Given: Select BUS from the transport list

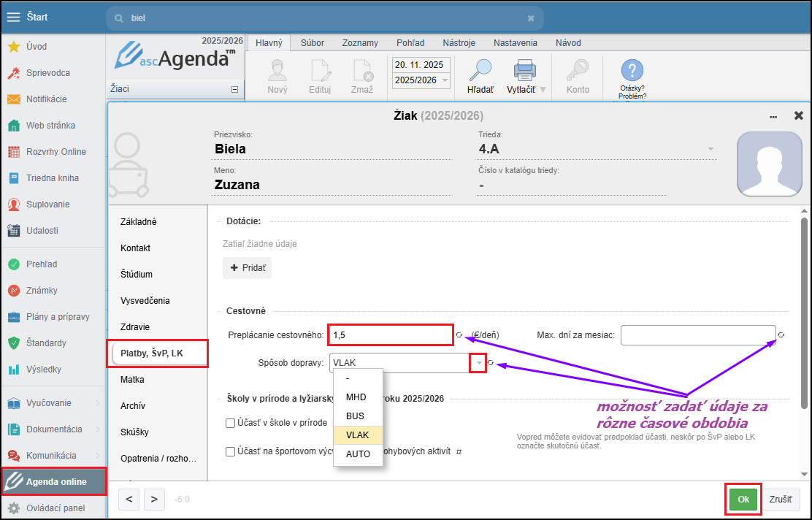Looking at the screenshot, I should (x=356, y=416).
